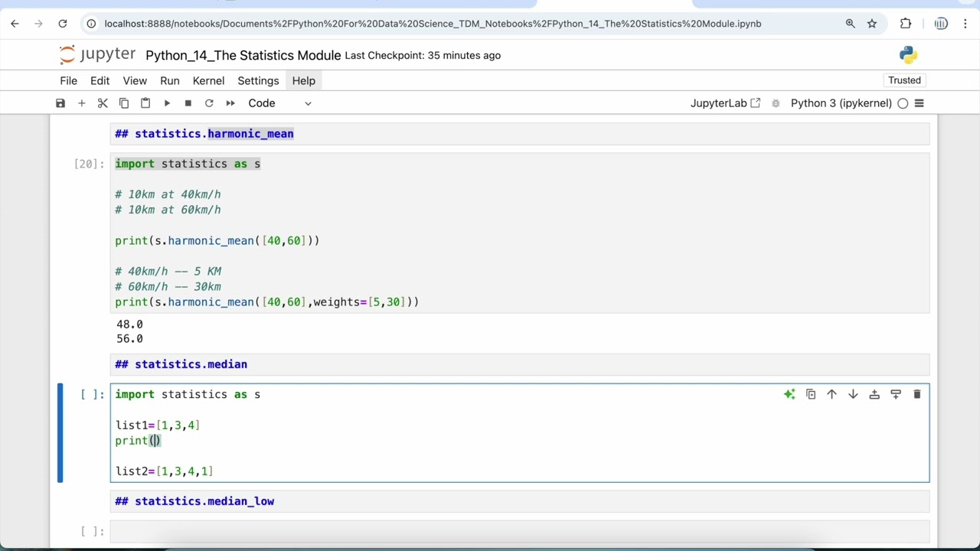This screenshot has height=551, width=980.
Task: Save the notebook with the disk icon
Action: click(60, 103)
